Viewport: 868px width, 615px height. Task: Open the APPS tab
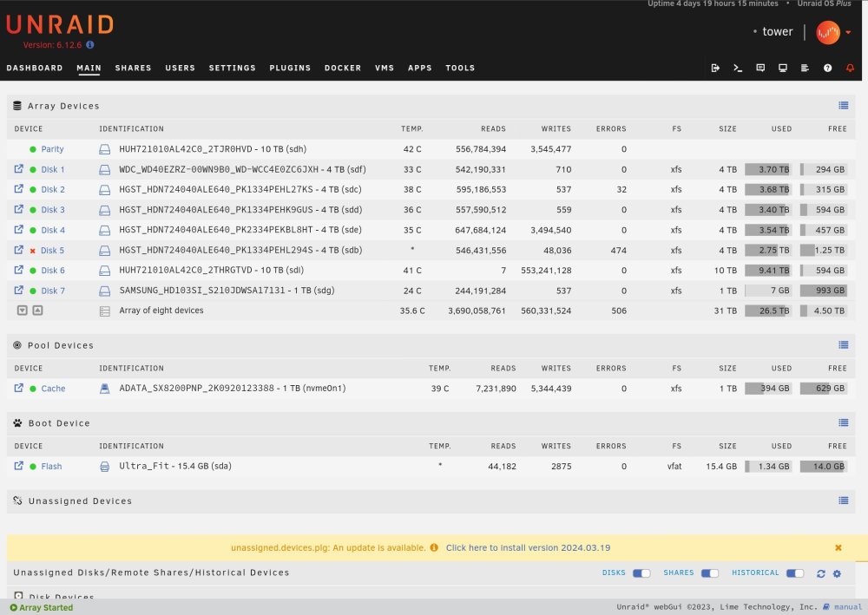419,68
